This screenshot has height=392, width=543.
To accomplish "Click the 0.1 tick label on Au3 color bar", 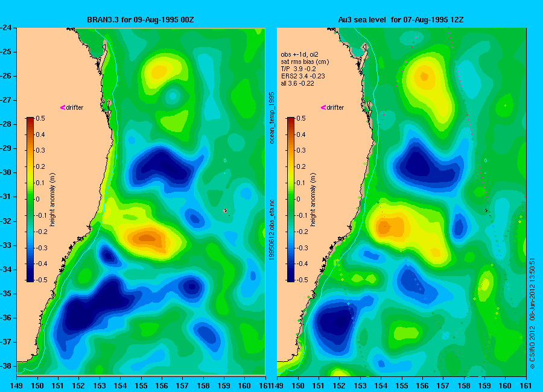I will (x=300, y=183).
